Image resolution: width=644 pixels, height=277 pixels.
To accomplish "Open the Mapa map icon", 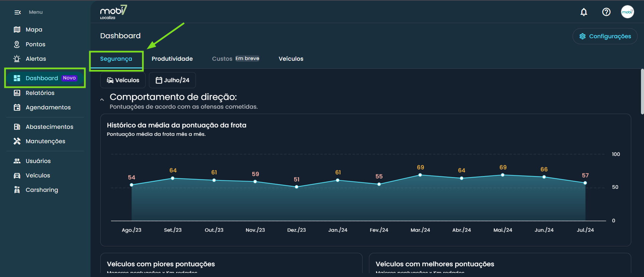I will pyautogui.click(x=17, y=30).
